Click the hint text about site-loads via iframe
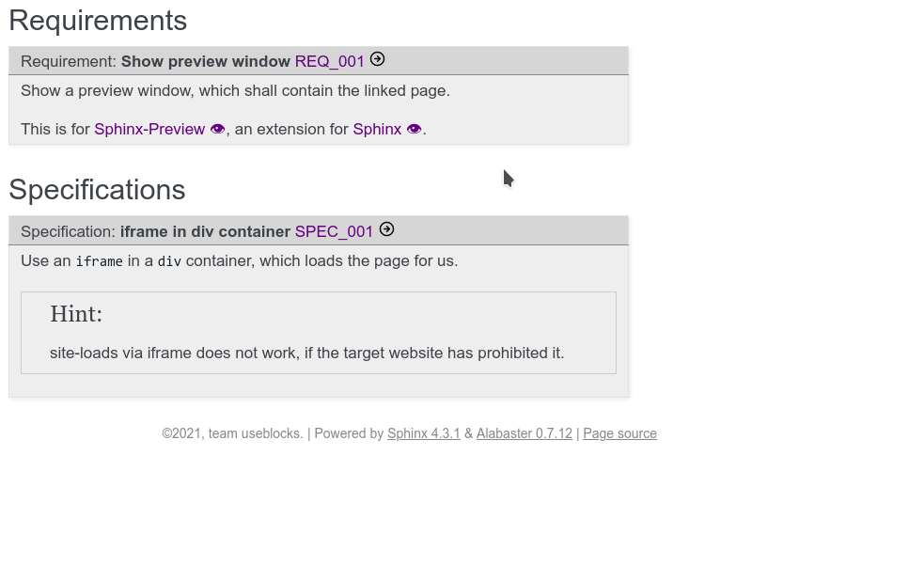This screenshot has height=566, width=924. pyautogui.click(x=306, y=354)
